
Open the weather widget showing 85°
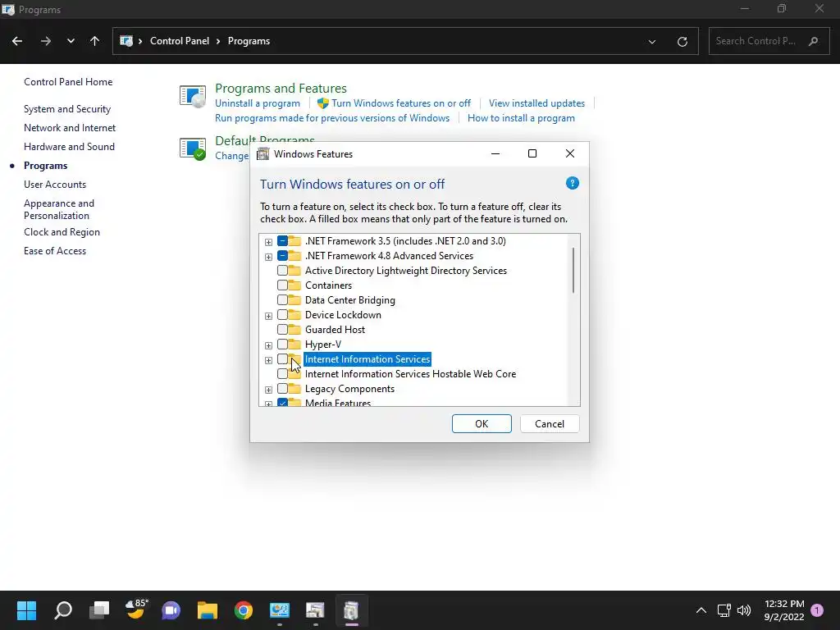point(136,609)
